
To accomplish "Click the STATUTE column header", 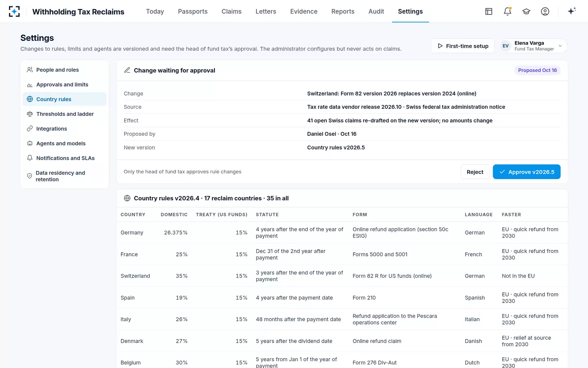I will click(267, 215).
